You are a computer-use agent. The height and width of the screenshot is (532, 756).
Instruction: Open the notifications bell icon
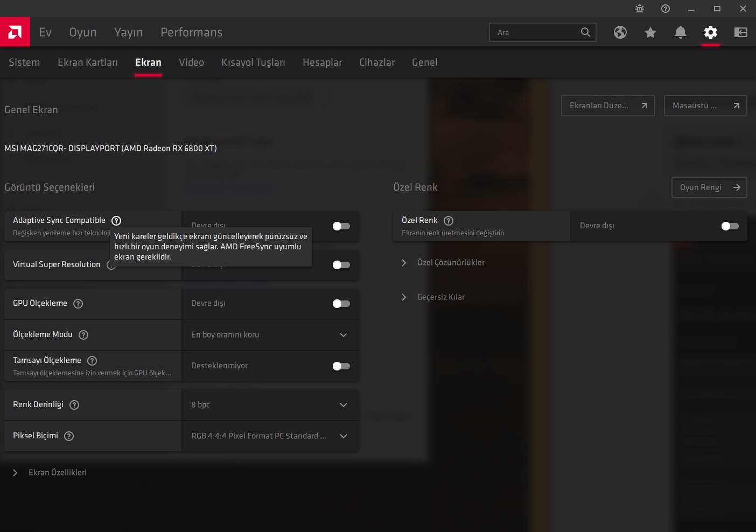click(681, 32)
